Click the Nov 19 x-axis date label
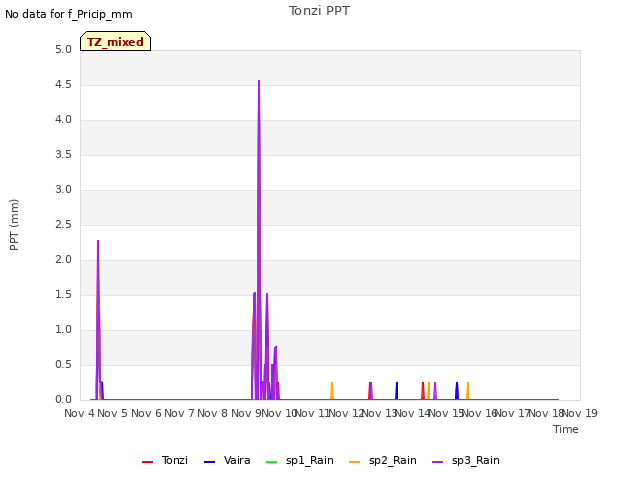The height and width of the screenshot is (480, 640). tap(581, 413)
